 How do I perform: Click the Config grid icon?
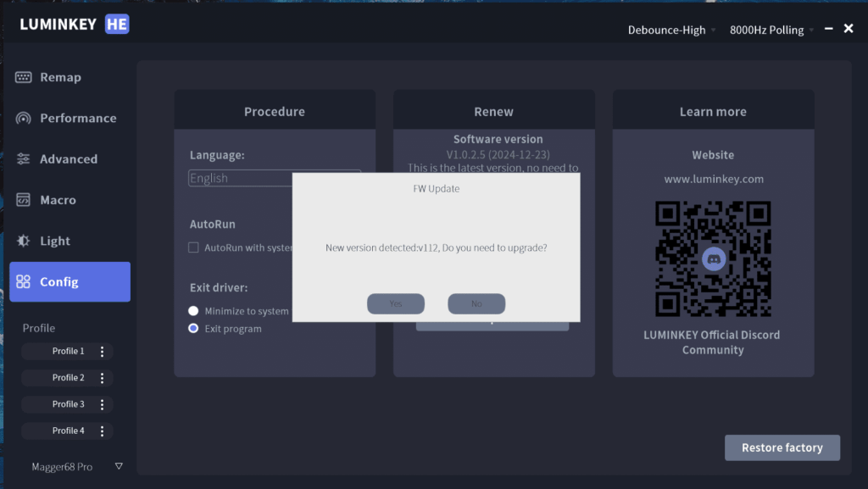pyautogui.click(x=23, y=281)
